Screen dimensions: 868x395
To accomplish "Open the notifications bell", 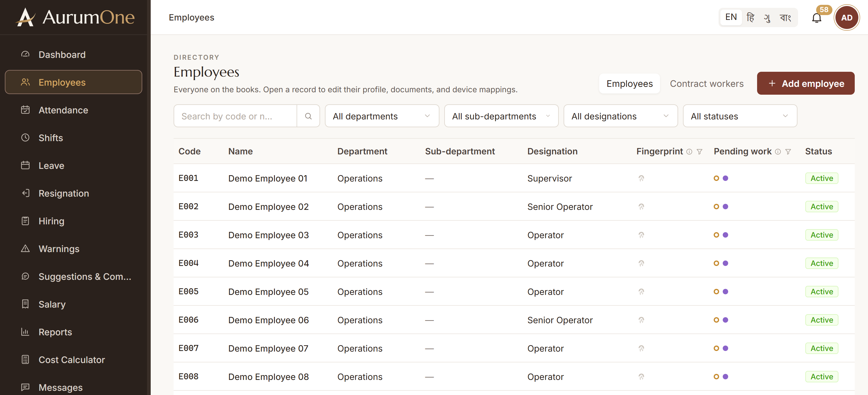I will (816, 17).
